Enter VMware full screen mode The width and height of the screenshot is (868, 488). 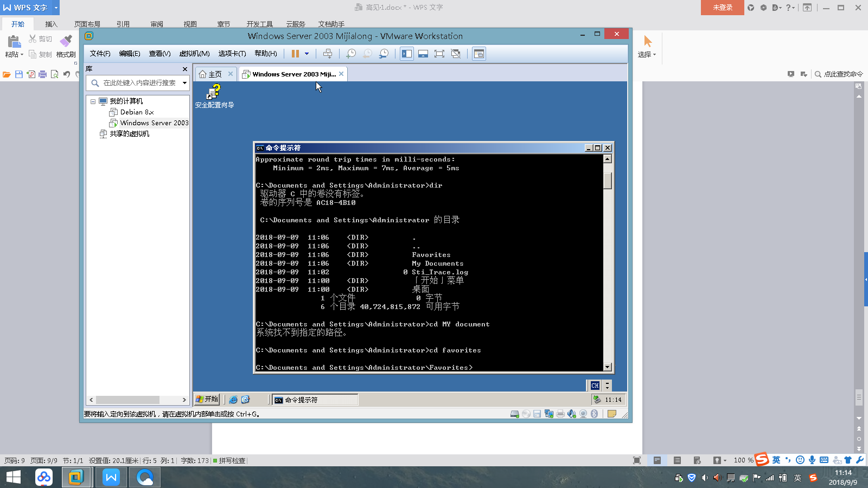coord(439,54)
